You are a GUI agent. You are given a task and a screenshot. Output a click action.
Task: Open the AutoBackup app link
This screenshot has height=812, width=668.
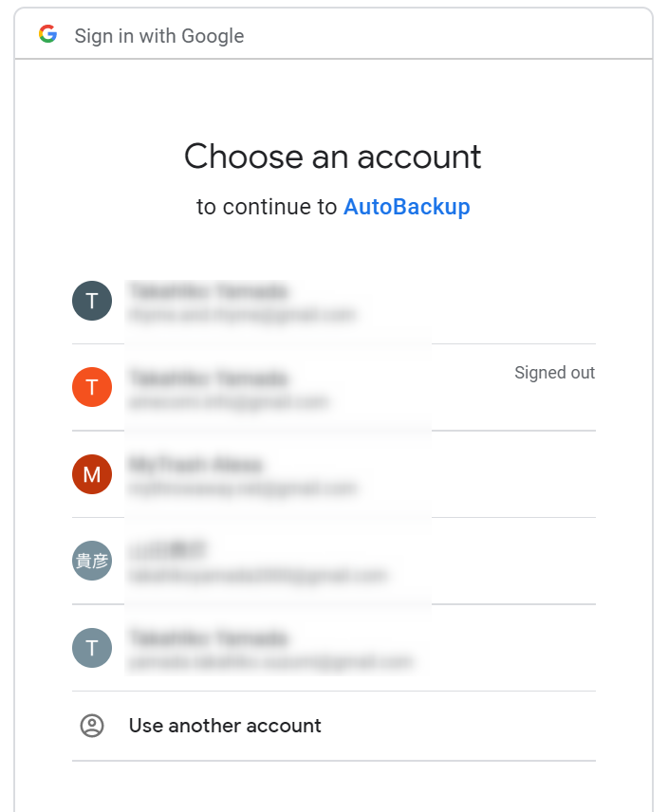[406, 207]
